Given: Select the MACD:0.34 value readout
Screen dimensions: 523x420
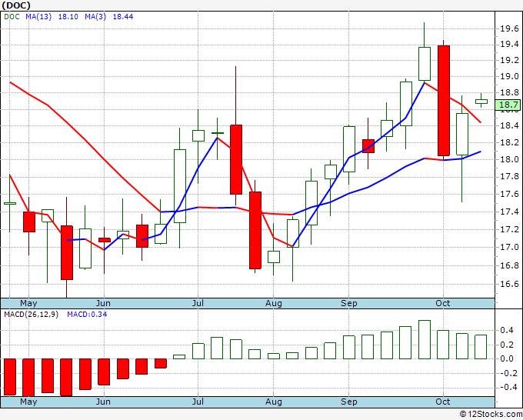Looking at the screenshot, I should pyautogui.click(x=87, y=315).
